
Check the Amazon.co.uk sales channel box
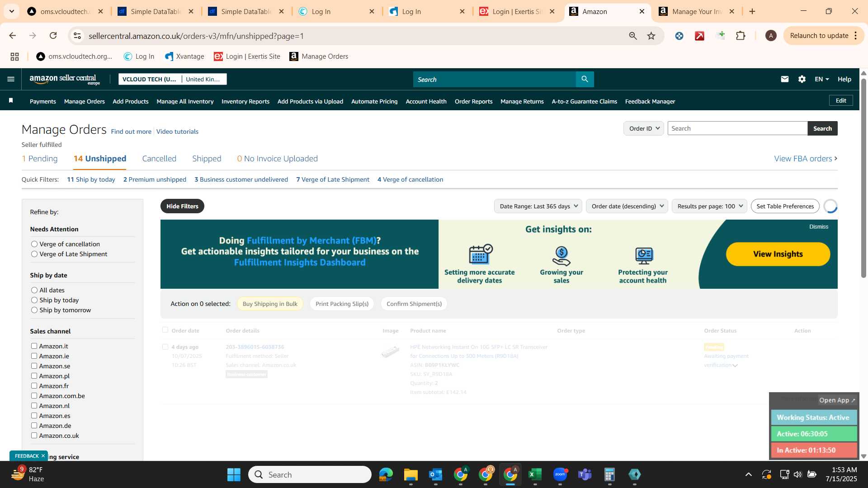34,435
